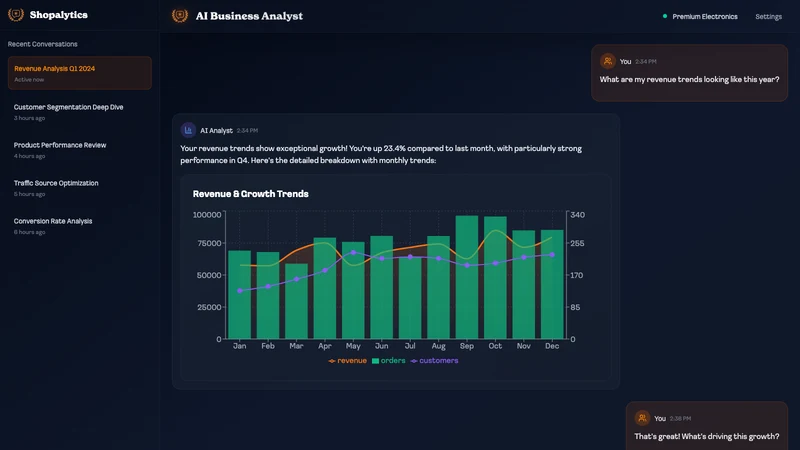Click the Shopalytics brand name
Screen dimensions: 800x450
59,15
